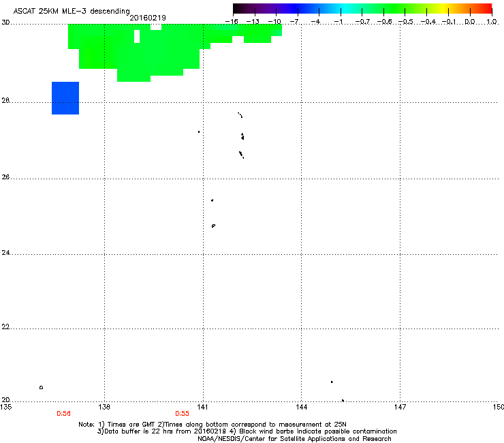The height and width of the screenshot is (443, 504).
Task: Click the latitude axis label "26"
Action: pyautogui.click(x=5, y=177)
